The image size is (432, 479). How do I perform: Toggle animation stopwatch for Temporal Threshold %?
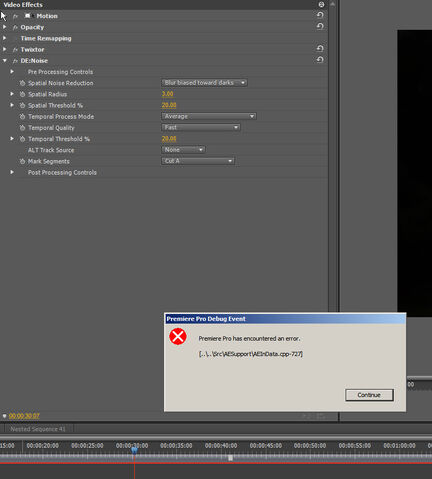pyautogui.click(x=22, y=139)
